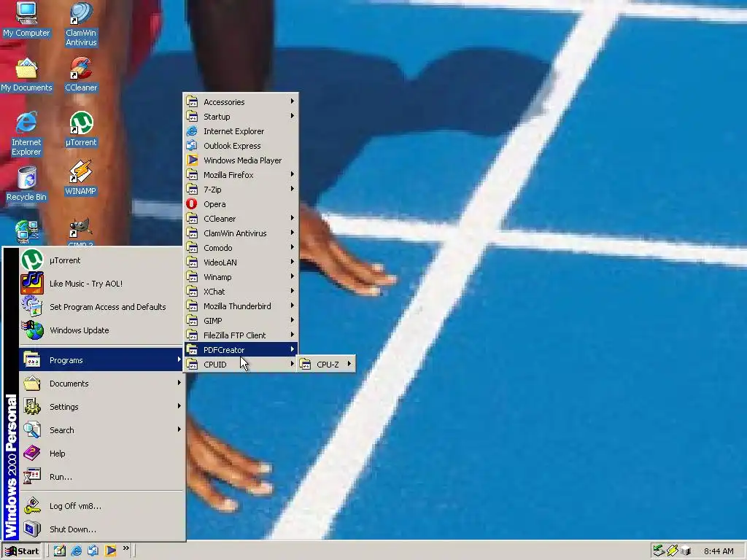This screenshot has width=747, height=560.
Task: Choose Run... from Start menu
Action: (101, 476)
